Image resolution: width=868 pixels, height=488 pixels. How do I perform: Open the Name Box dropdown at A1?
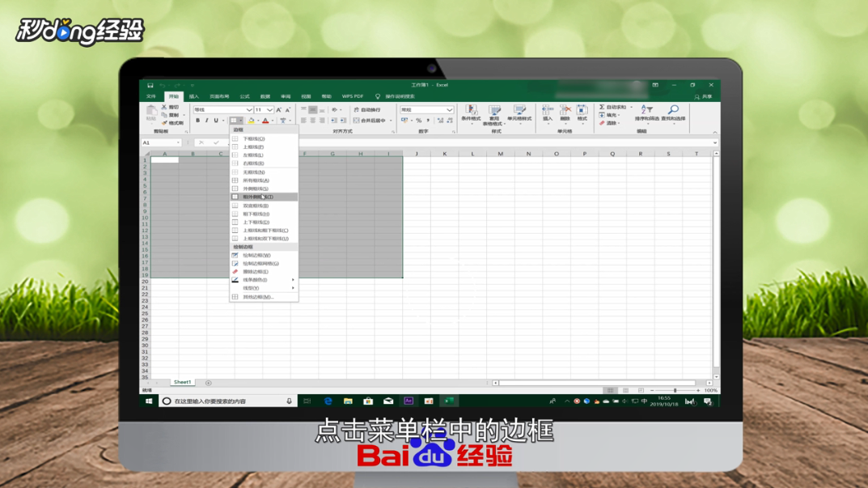point(178,143)
